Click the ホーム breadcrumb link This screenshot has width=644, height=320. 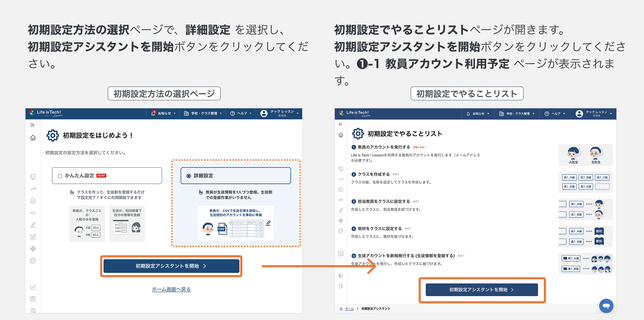[349, 309]
